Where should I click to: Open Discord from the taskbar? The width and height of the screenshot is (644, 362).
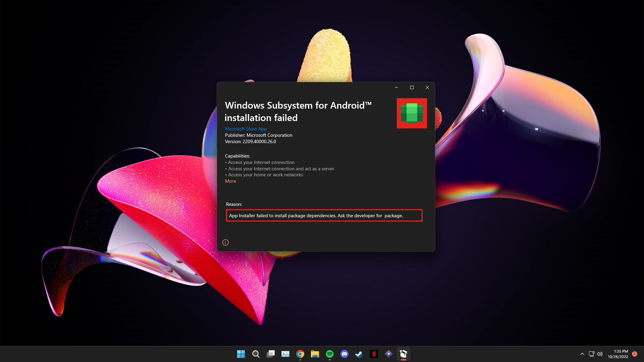click(x=344, y=354)
